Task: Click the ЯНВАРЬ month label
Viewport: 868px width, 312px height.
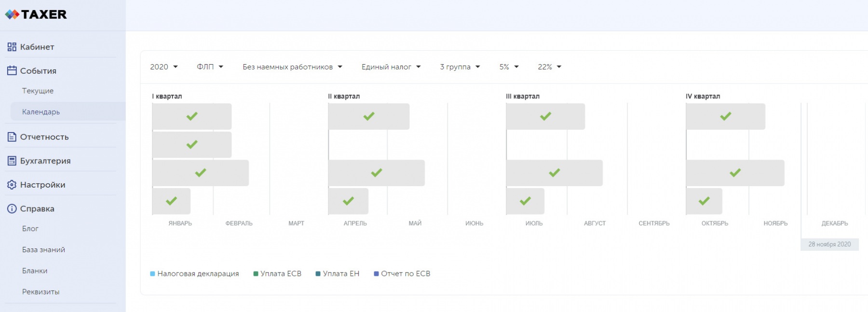Action: (180, 223)
